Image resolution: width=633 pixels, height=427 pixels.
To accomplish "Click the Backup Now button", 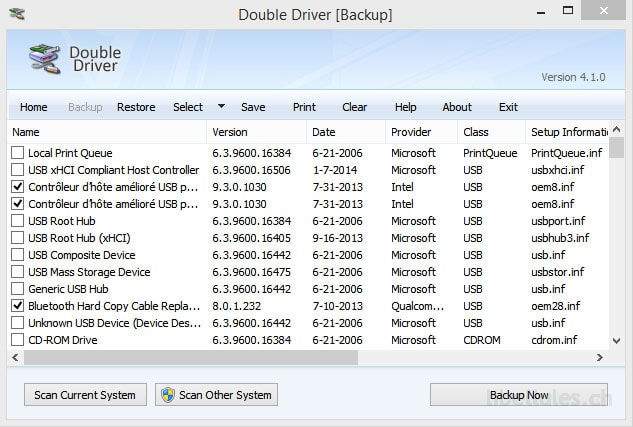I will coord(519,395).
